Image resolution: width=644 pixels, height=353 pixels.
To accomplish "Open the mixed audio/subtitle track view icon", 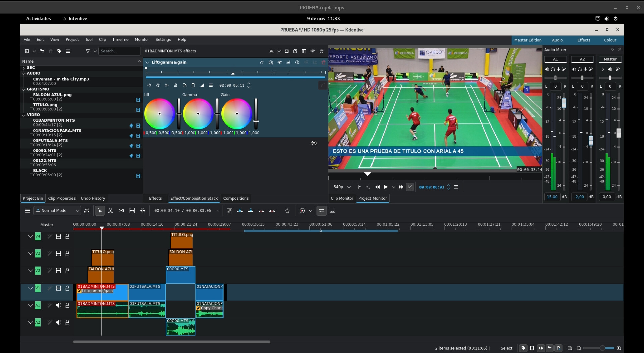I will (x=332, y=211).
